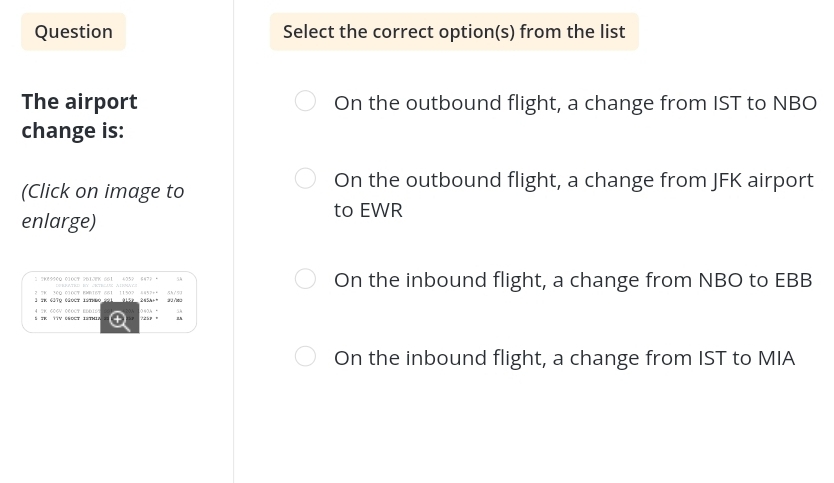Click 'EBB' in the third answer option
This screenshot has width=834, height=483.
pos(792,280)
